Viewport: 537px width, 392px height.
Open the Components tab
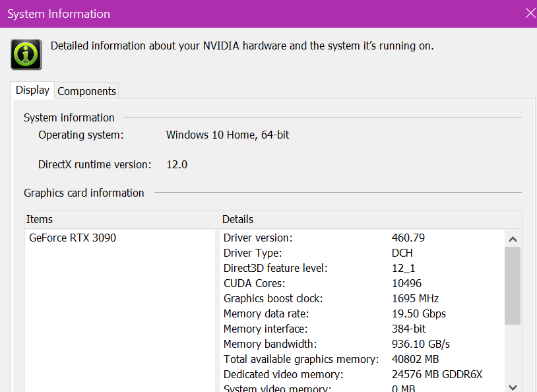[x=86, y=91]
